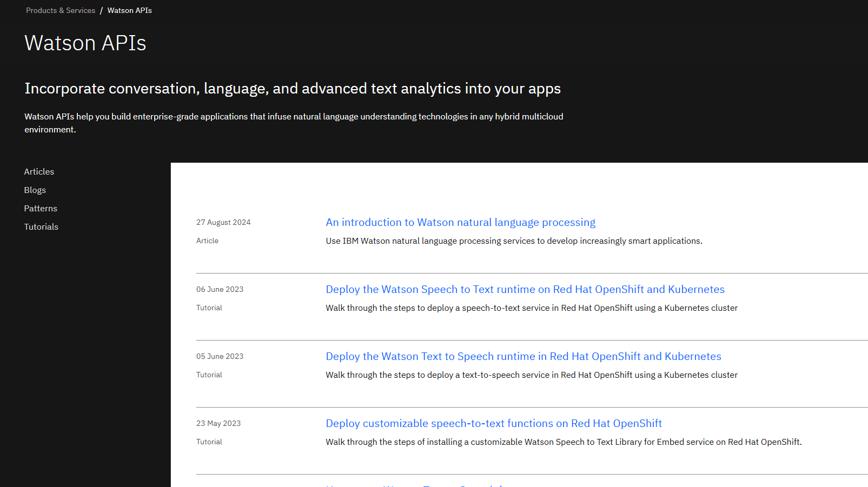
Task: Click the Products & Services breadcrumb link
Action: pos(61,10)
